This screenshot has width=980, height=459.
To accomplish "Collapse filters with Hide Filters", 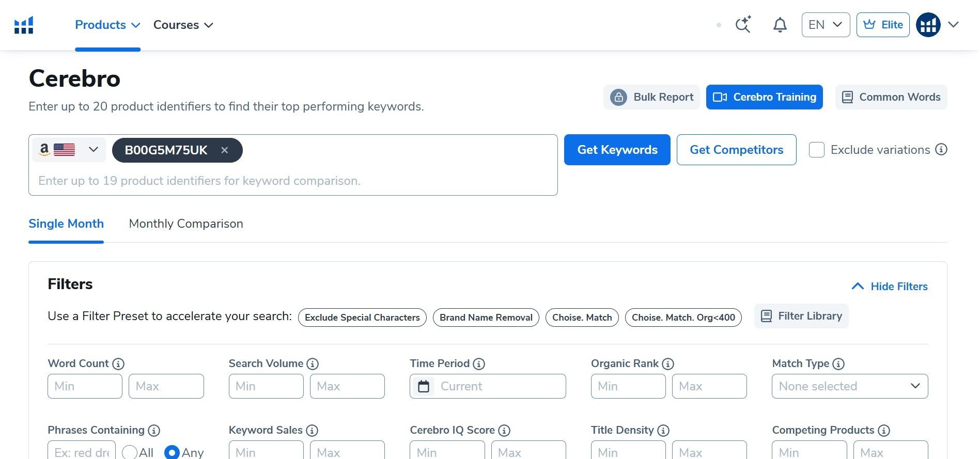I will [x=889, y=287].
